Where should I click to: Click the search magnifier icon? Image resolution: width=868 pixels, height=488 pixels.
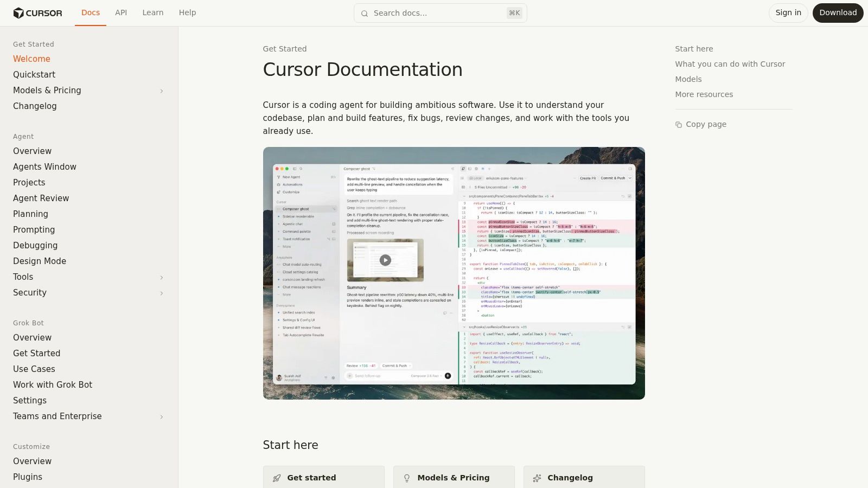tap(365, 14)
